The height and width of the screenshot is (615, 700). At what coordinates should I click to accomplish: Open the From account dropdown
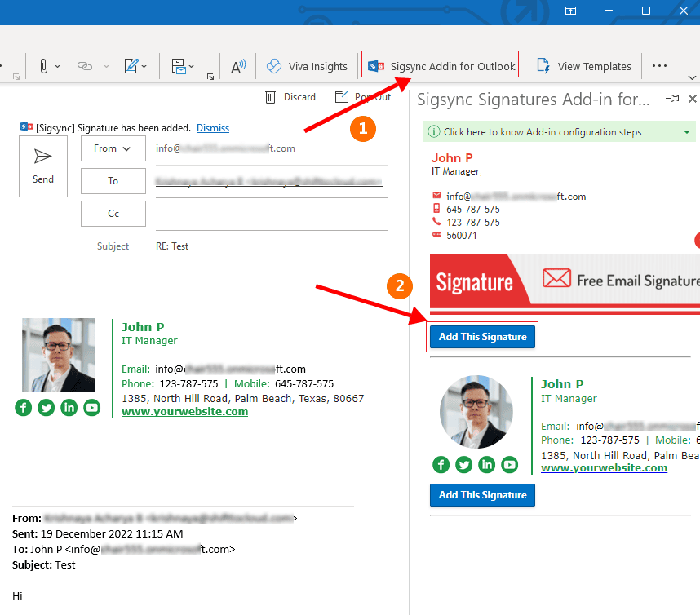pos(113,148)
